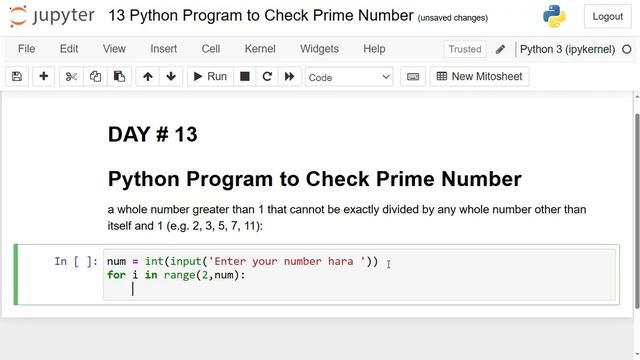Click the prime number definition paragraph
This screenshot has height=360, width=640.
pyautogui.click(x=347, y=218)
